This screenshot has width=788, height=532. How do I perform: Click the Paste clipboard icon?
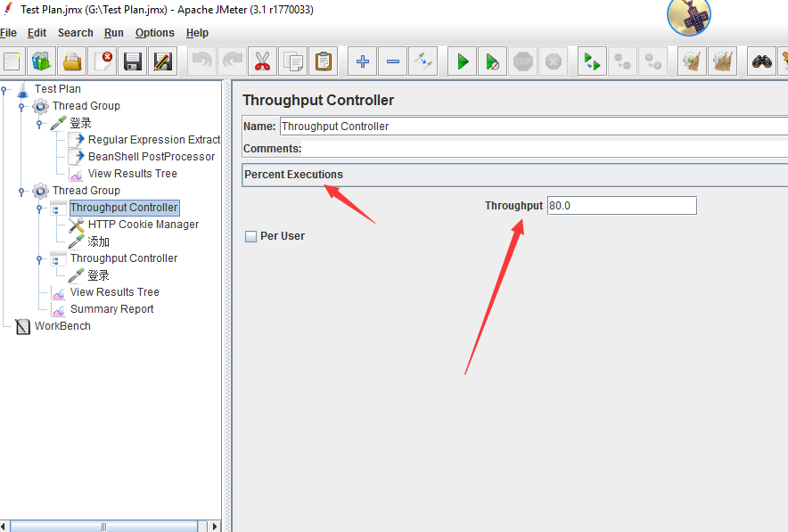point(324,61)
